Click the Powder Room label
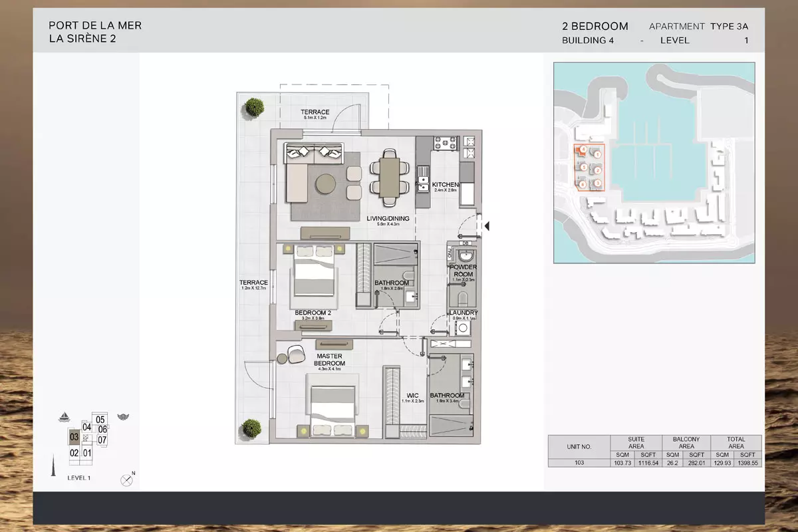 tap(464, 271)
